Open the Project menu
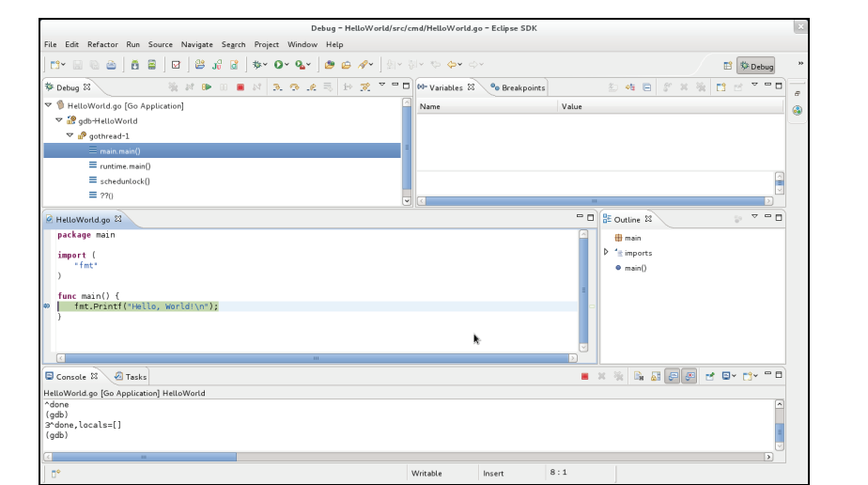The image size is (868, 485). (266, 44)
